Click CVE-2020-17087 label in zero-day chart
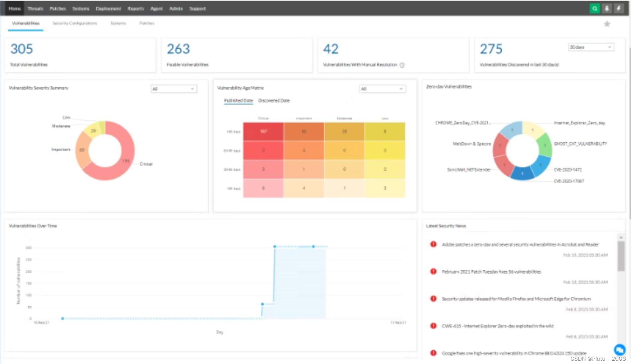Viewport: 631px width, 364px height. coord(569,181)
